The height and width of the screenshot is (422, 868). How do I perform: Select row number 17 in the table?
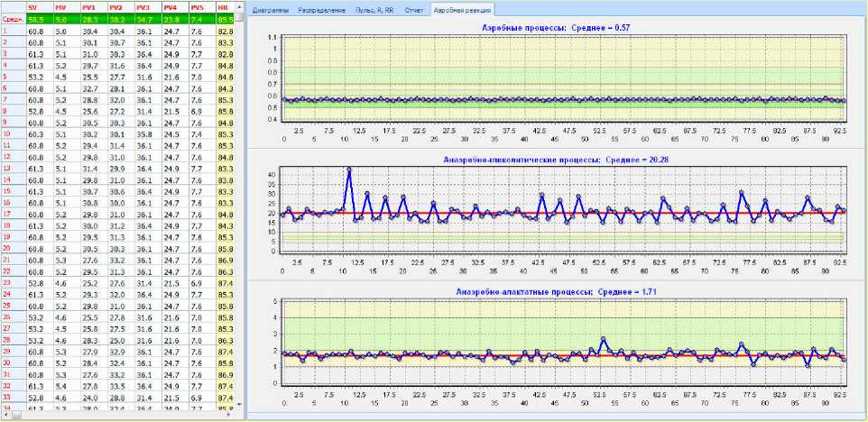click(7, 215)
